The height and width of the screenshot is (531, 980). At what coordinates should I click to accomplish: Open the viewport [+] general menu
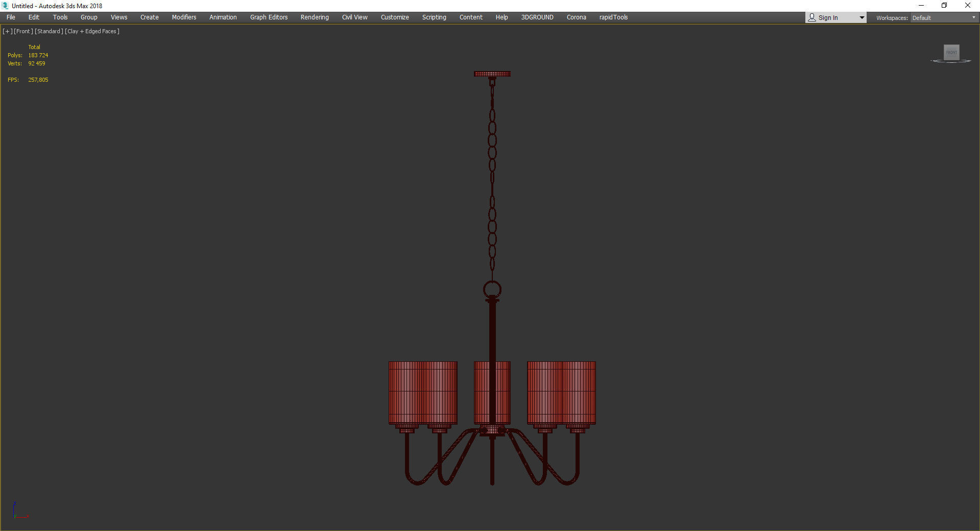click(x=8, y=31)
